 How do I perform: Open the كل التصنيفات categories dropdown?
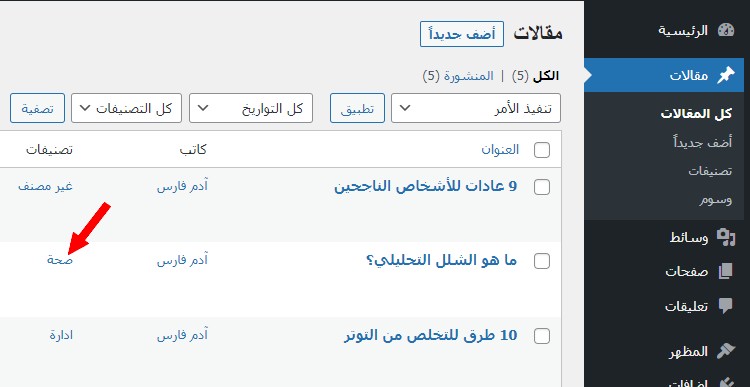(126, 108)
